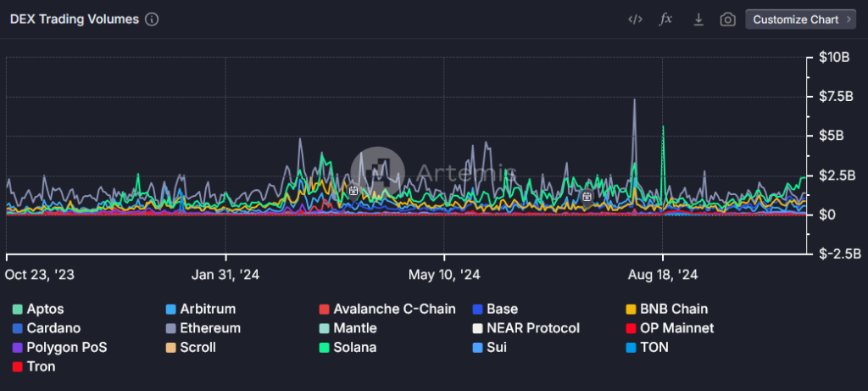
Task: Toggle the Ethereum series in legend
Action: 203,328
